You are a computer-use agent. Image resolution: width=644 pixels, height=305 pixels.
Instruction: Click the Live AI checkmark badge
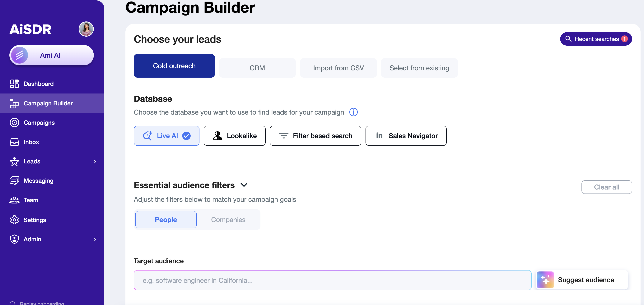click(186, 136)
